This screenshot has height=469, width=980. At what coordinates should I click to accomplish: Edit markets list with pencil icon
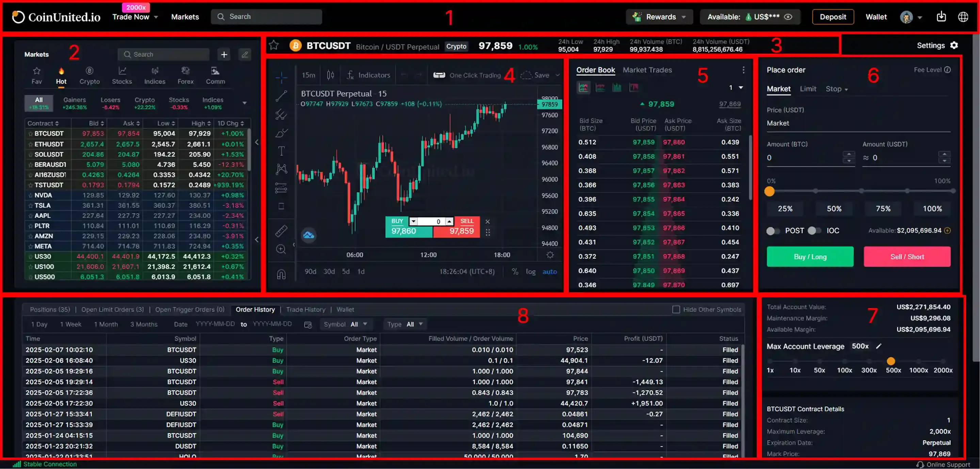(245, 54)
